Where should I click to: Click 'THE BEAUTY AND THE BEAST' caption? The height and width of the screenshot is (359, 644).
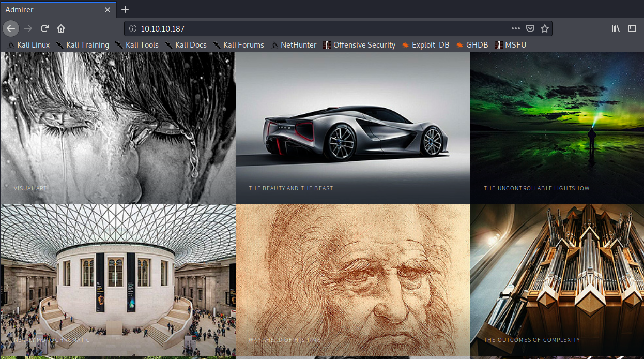tap(291, 188)
